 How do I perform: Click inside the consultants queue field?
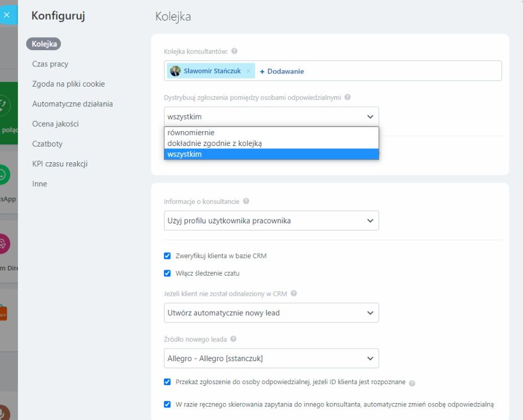pos(403,71)
